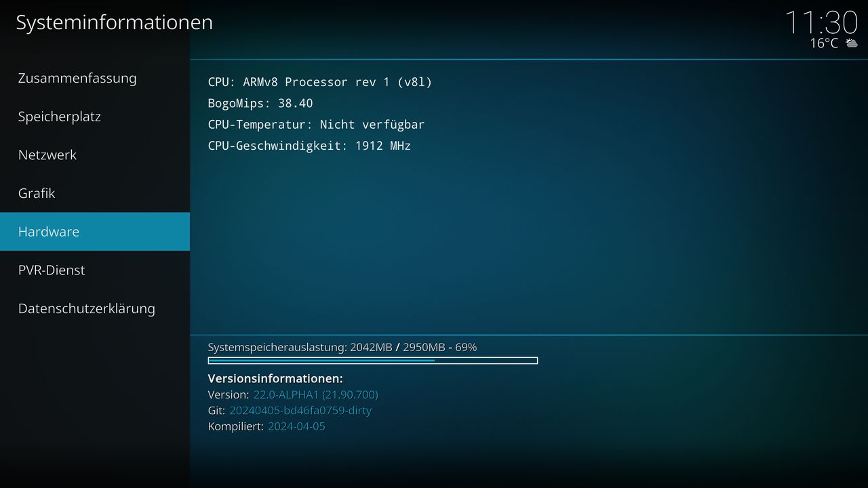Click the Kompiliert date 2024-04-05

point(296,426)
